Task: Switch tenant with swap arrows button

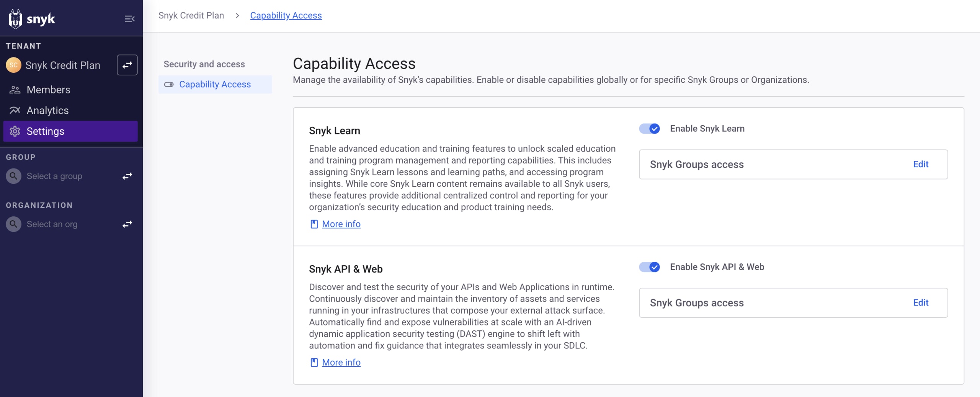Action: pos(127,65)
